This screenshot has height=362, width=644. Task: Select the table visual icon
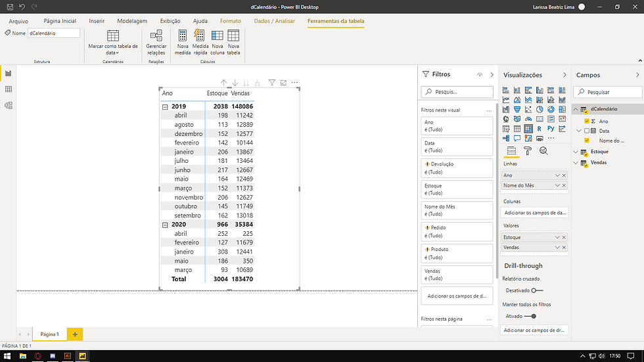[x=517, y=129]
